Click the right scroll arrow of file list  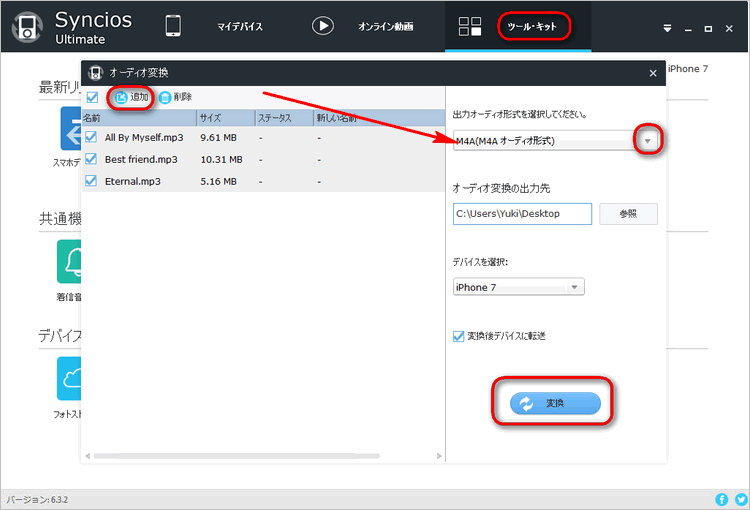(439, 456)
